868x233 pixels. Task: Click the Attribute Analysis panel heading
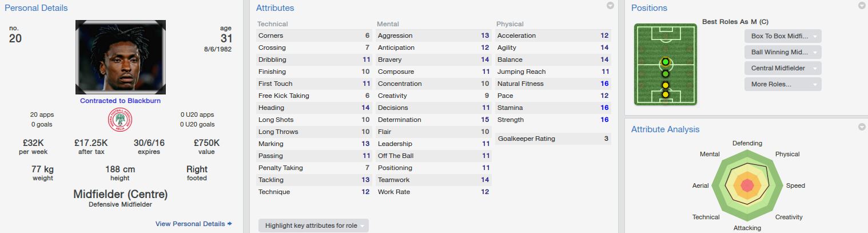(x=665, y=129)
